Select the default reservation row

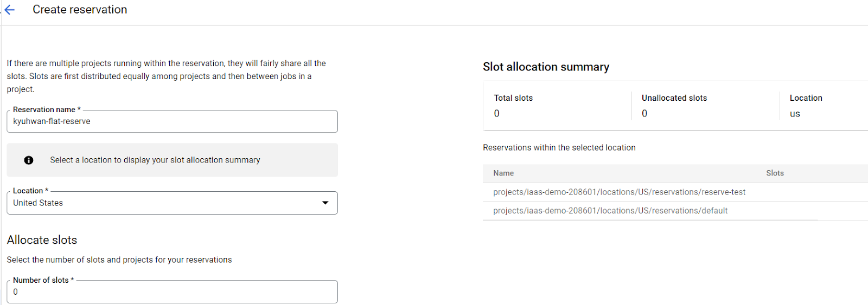pos(610,211)
